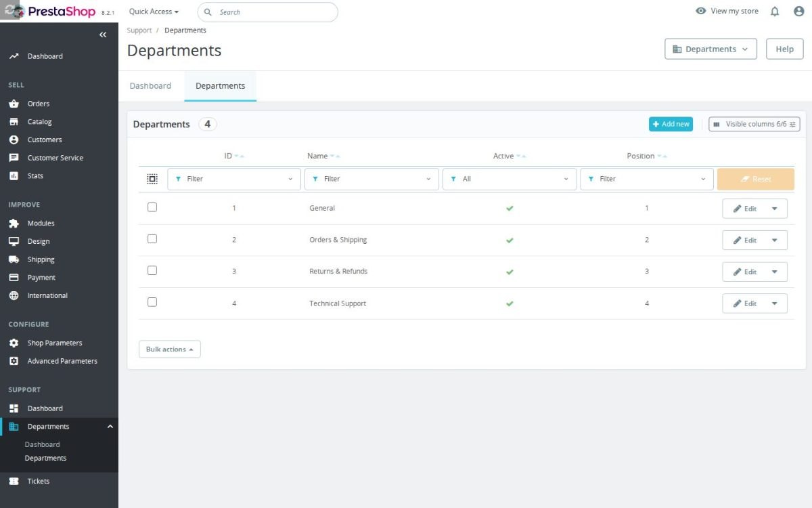Image resolution: width=812 pixels, height=508 pixels.
Task: Toggle active status for Returns & Refunds
Action: (x=510, y=272)
